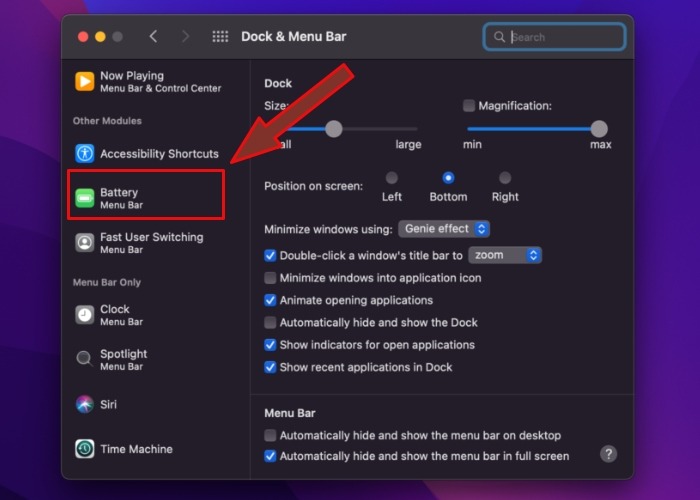Toggle Show indicators for open applications

[x=270, y=345]
